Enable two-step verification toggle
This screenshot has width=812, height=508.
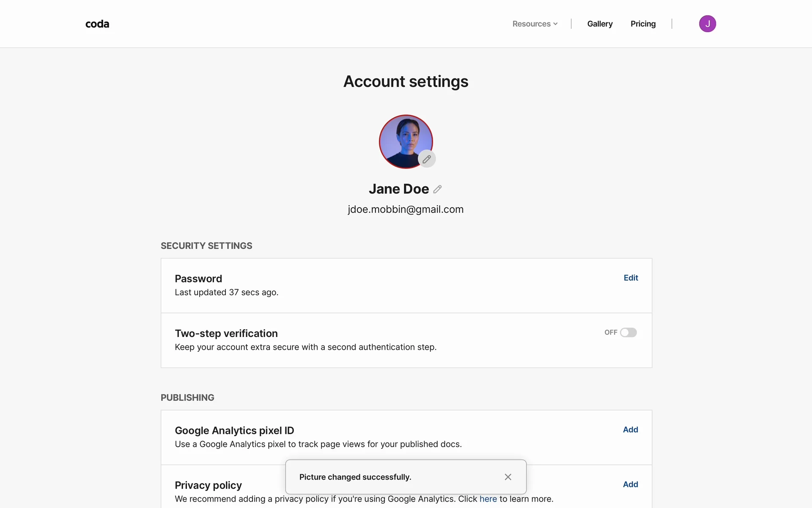628,333
